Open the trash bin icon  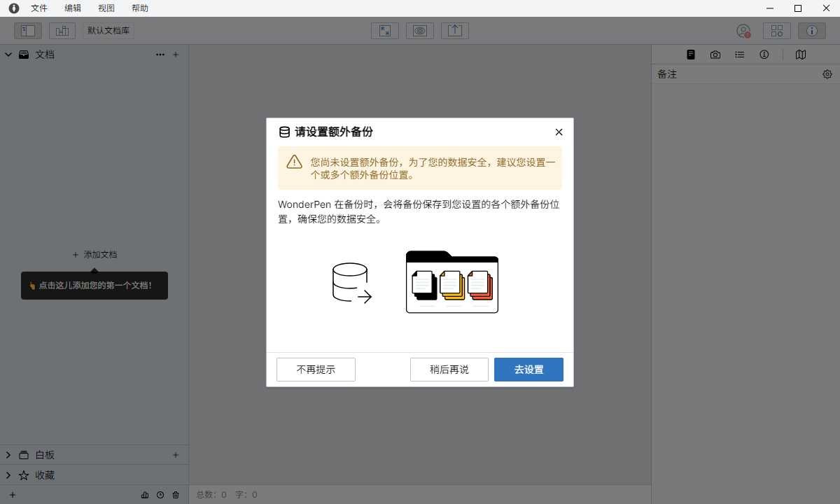(x=176, y=495)
